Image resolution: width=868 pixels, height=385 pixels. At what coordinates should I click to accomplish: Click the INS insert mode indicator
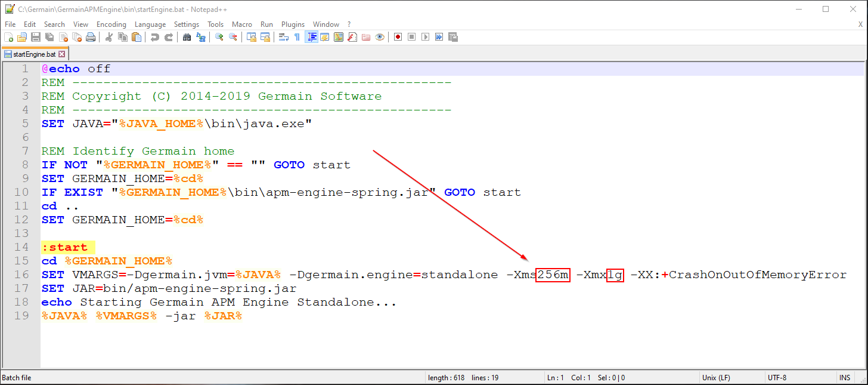coord(845,378)
